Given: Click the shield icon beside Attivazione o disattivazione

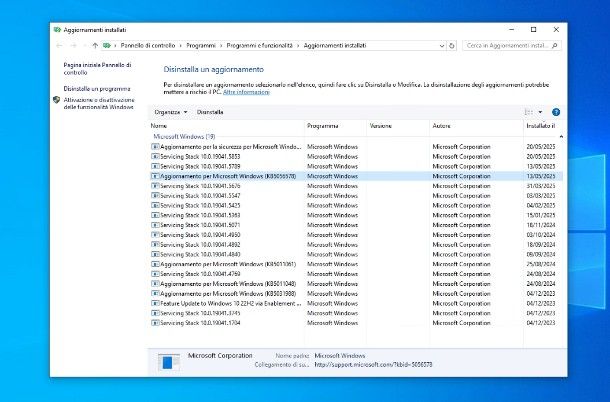Looking at the screenshot, I should (57, 100).
